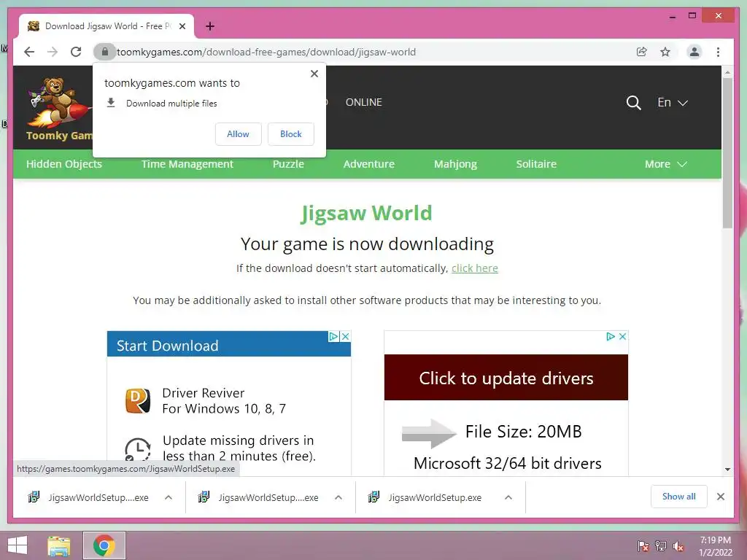Allow toomkygames.com to download multiple files
Image resolution: width=747 pixels, height=560 pixels.
click(x=239, y=134)
